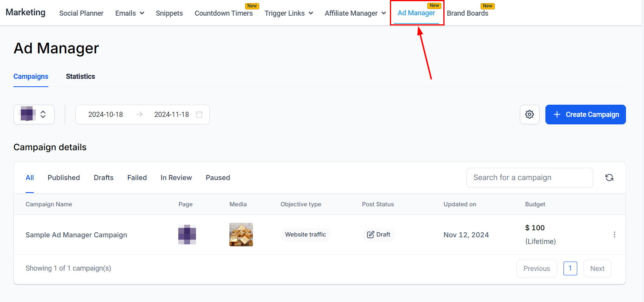Select the In Review filter tab

pos(176,178)
